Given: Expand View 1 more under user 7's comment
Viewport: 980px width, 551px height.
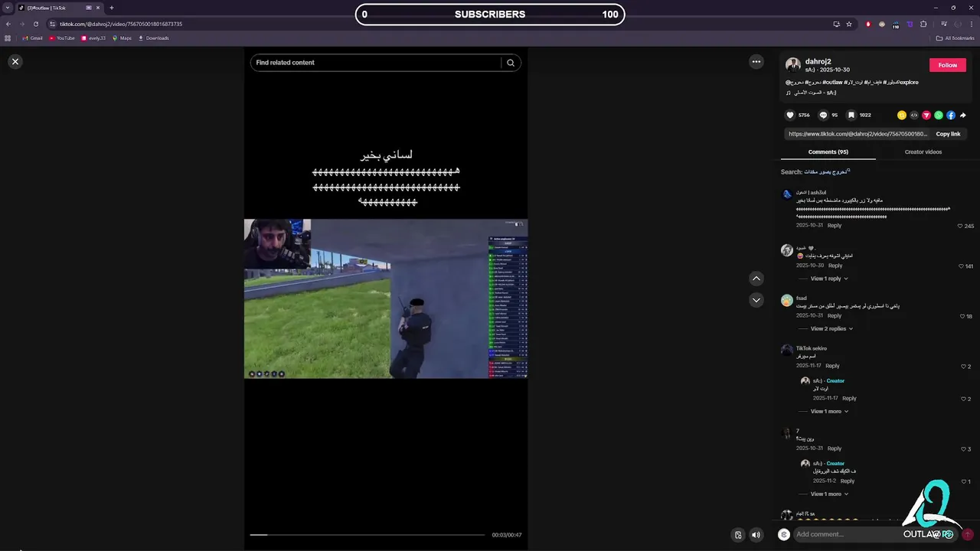Looking at the screenshot, I should (831, 494).
